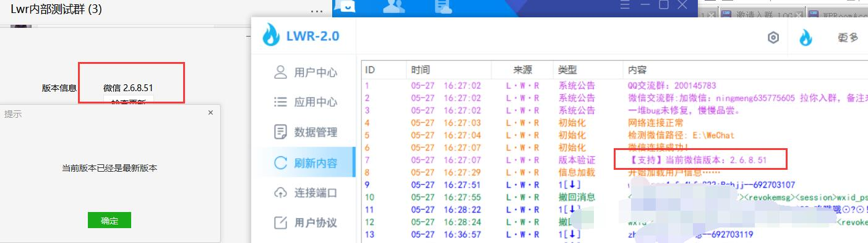The image size is (868, 243).
Task: Click the contacts icon in blue window
Action: 394,6
